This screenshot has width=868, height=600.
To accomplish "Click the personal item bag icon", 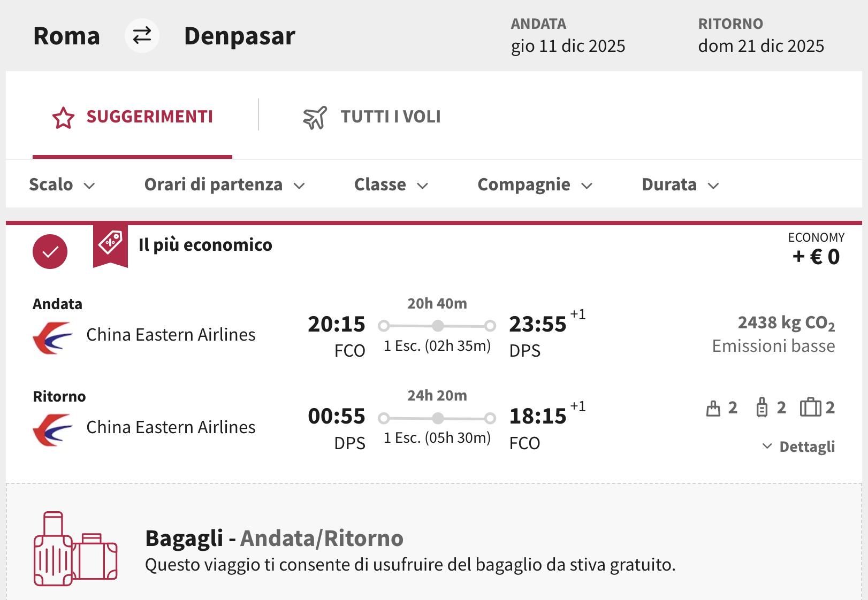I will click(x=712, y=407).
